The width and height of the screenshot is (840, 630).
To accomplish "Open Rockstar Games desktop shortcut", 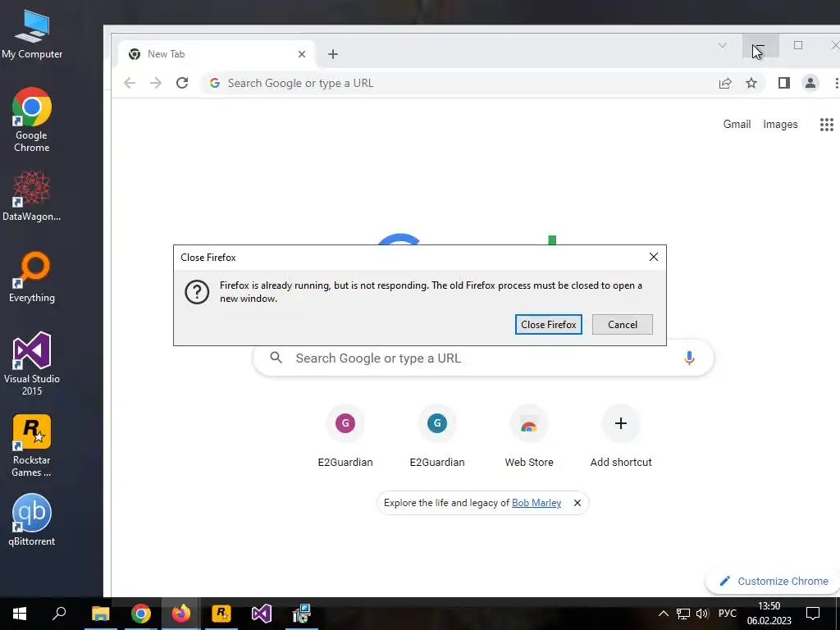I will [x=32, y=445].
